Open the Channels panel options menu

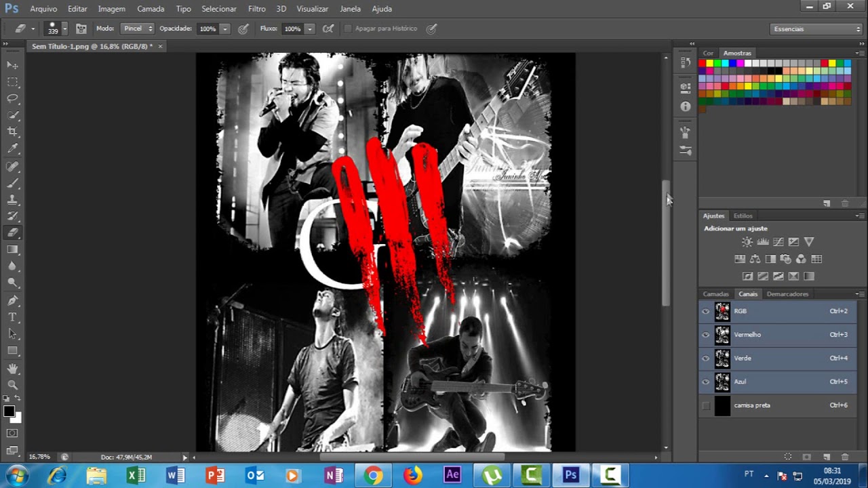pyautogui.click(x=859, y=294)
